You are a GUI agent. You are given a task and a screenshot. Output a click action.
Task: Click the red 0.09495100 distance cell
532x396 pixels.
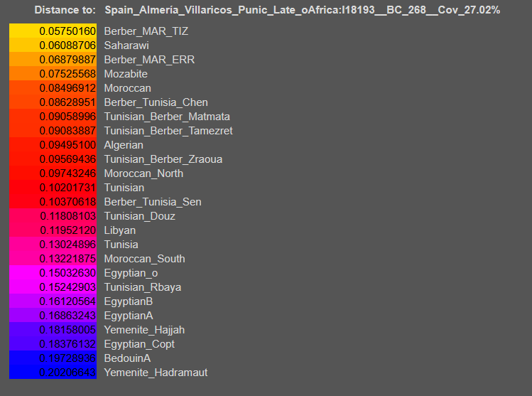coord(53,144)
